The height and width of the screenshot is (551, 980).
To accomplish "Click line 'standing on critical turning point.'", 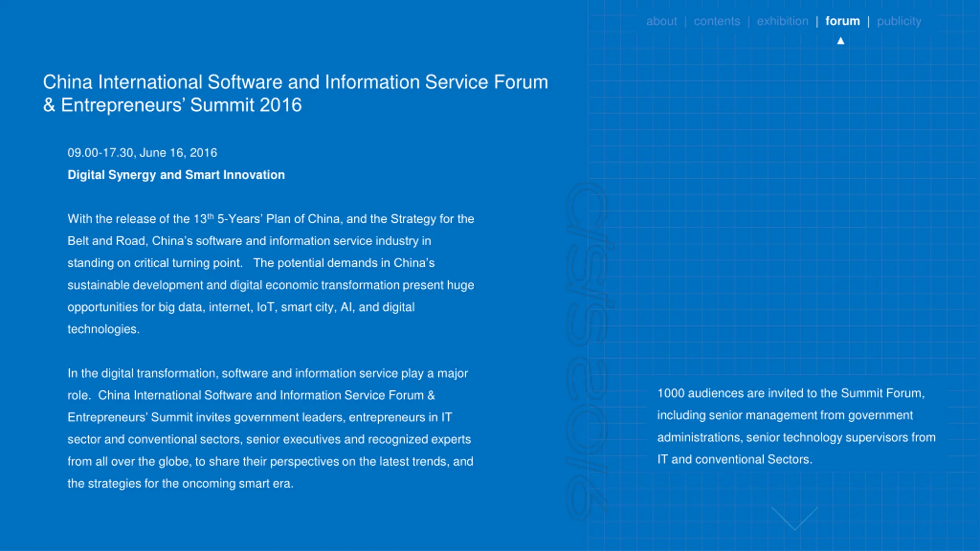I will coord(251,263).
